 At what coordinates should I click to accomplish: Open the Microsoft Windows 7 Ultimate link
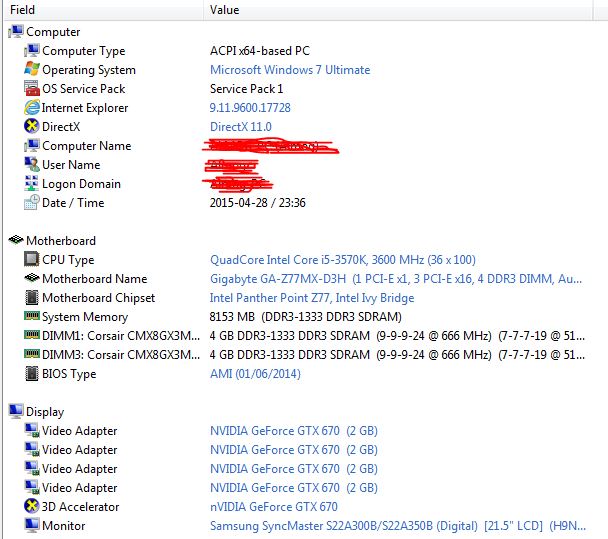[x=290, y=70]
